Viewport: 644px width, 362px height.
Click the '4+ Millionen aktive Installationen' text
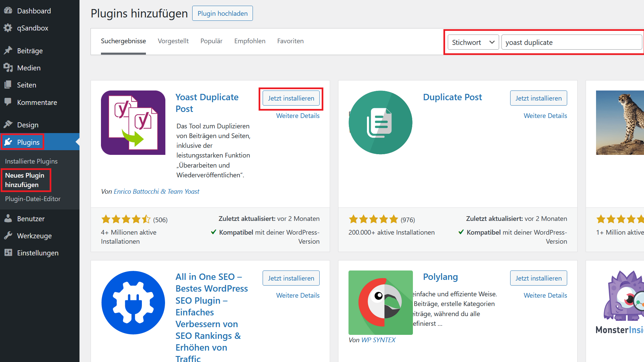coord(128,237)
